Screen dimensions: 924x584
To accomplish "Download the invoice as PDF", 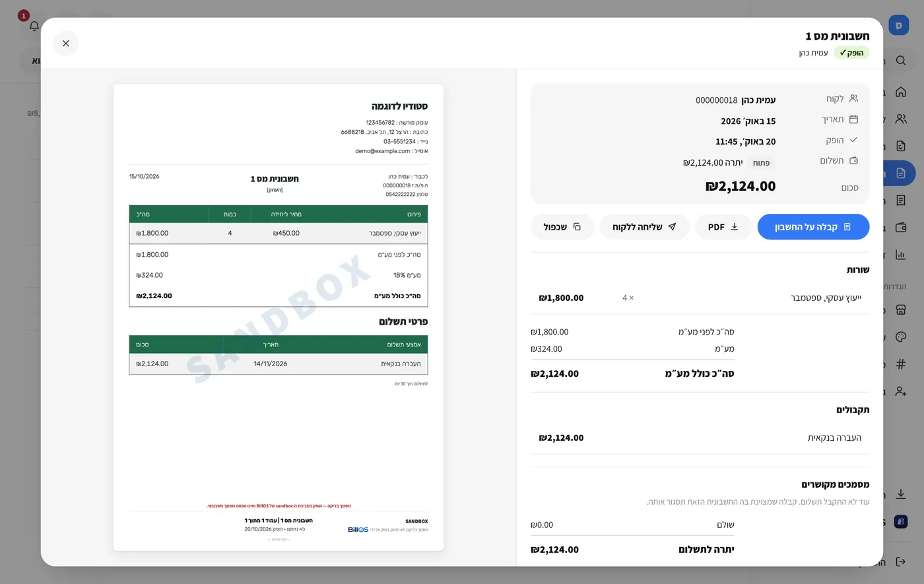I will [x=723, y=227].
